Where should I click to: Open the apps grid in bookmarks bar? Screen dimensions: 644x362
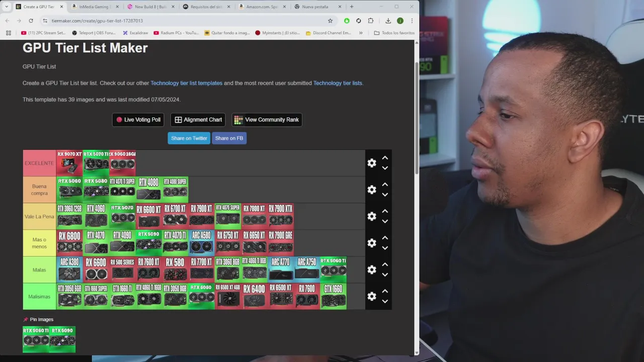[8, 33]
